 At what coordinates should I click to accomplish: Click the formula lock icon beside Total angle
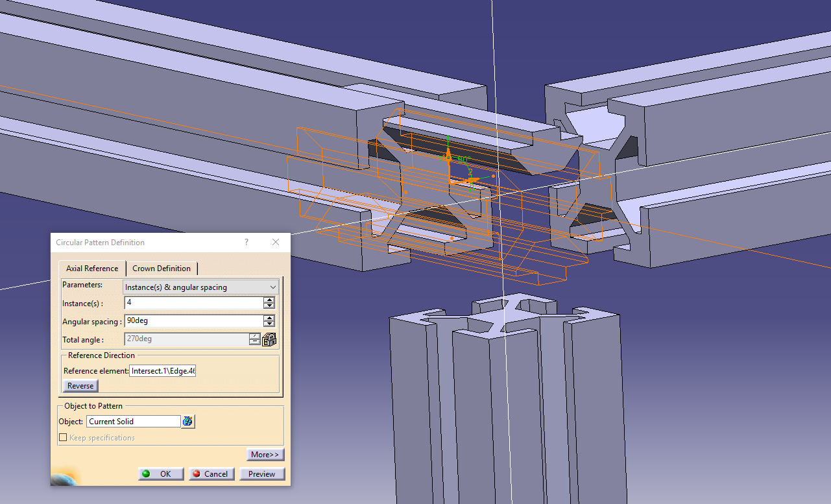tap(269, 339)
